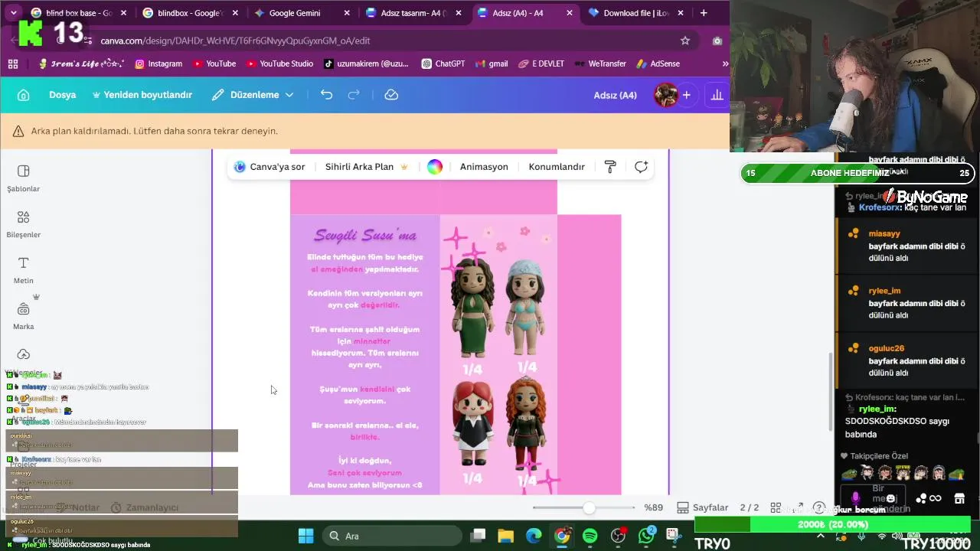This screenshot has width=980, height=551.
Task: Open Microsoft Edge from the taskbar
Action: click(534, 536)
